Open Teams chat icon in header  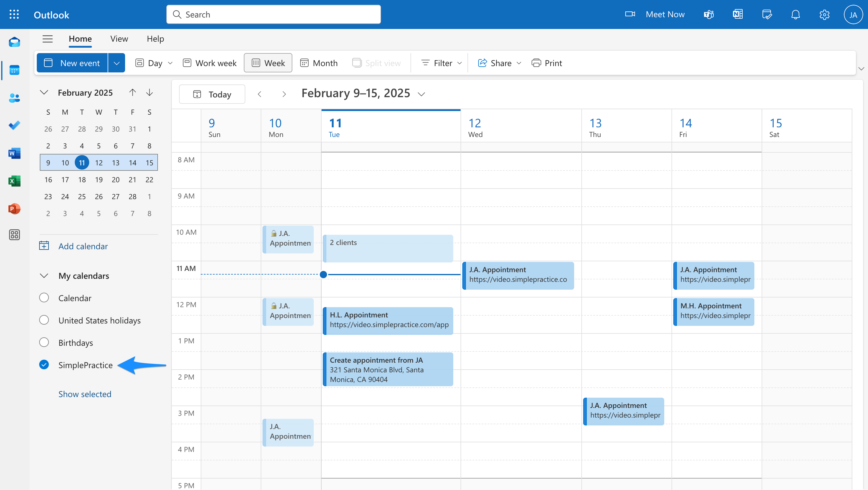click(x=709, y=14)
